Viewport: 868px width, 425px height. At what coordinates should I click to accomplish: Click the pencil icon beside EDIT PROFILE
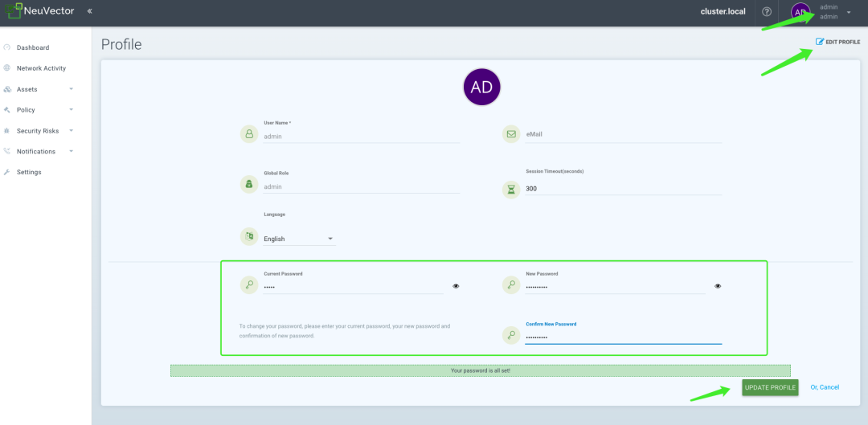(x=820, y=42)
